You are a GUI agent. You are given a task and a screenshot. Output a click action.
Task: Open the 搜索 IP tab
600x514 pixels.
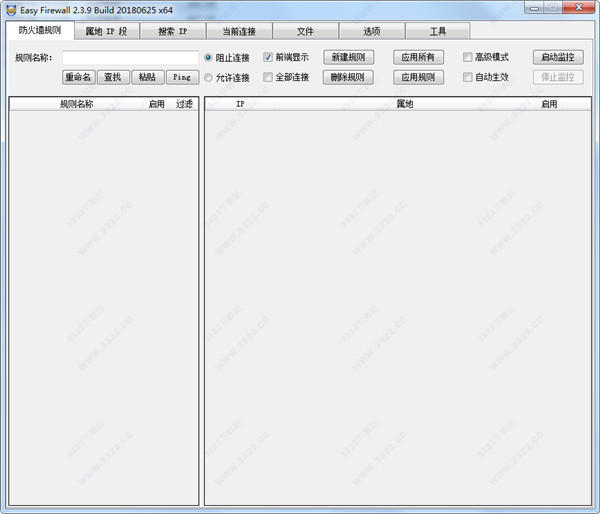coord(173,31)
